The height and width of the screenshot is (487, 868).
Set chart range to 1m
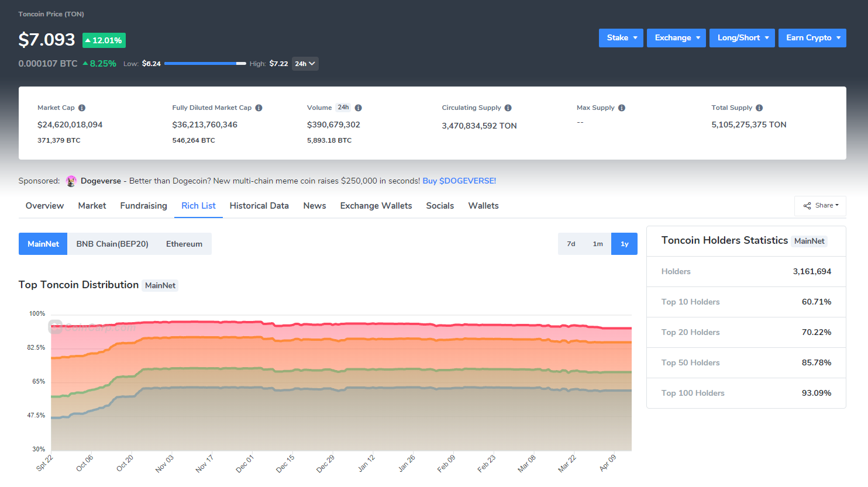click(x=598, y=244)
